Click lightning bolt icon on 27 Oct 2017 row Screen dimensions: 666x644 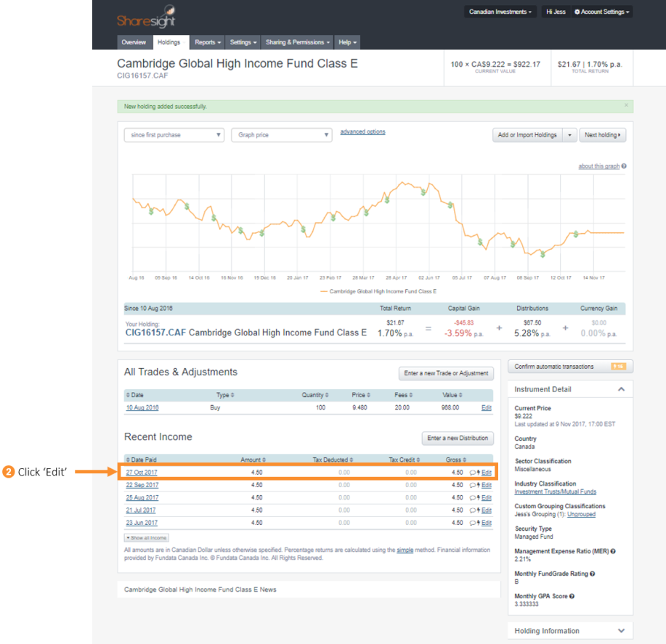coord(479,473)
